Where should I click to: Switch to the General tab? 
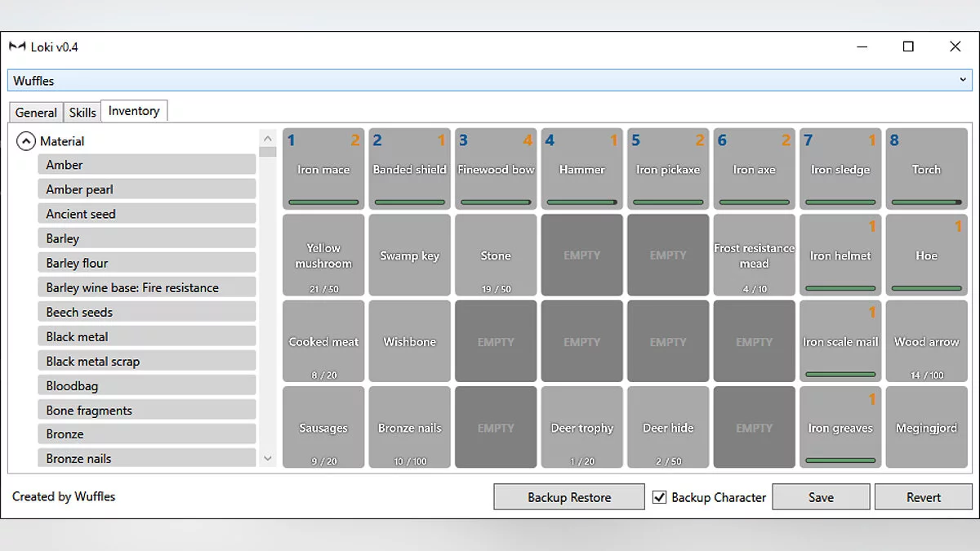(36, 113)
